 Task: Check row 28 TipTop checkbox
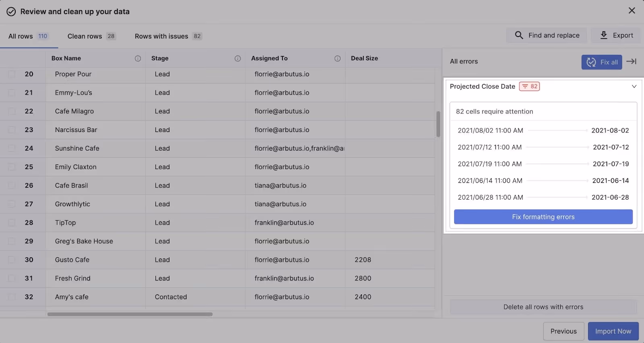pyautogui.click(x=12, y=223)
